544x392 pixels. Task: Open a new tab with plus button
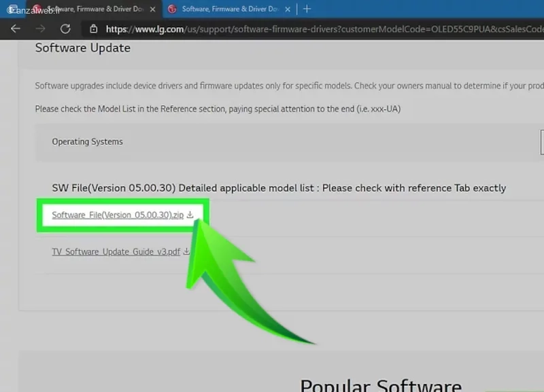tap(307, 9)
